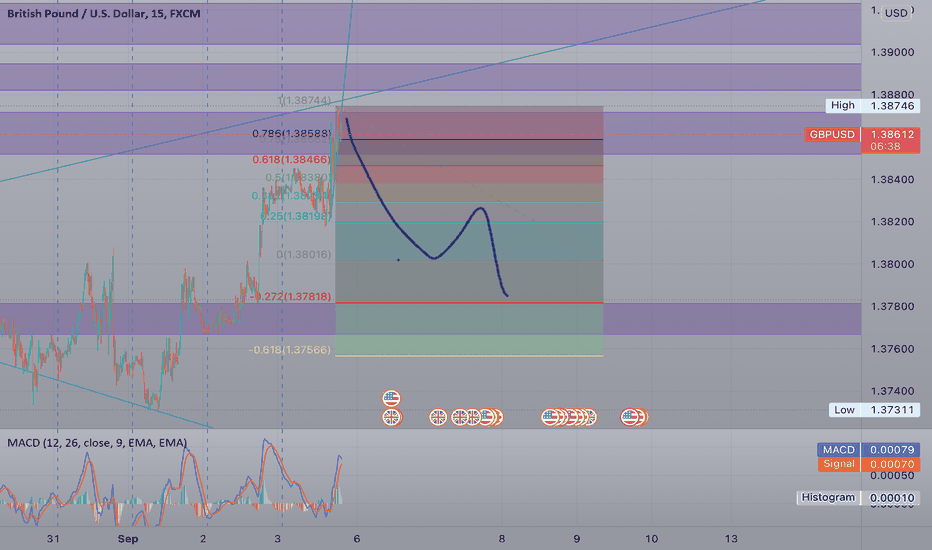Image resolution: width=932 pixels, height=550 pixels.
Task: Click the 1.37600 price axis label
Action: click(x=892, y=349)
